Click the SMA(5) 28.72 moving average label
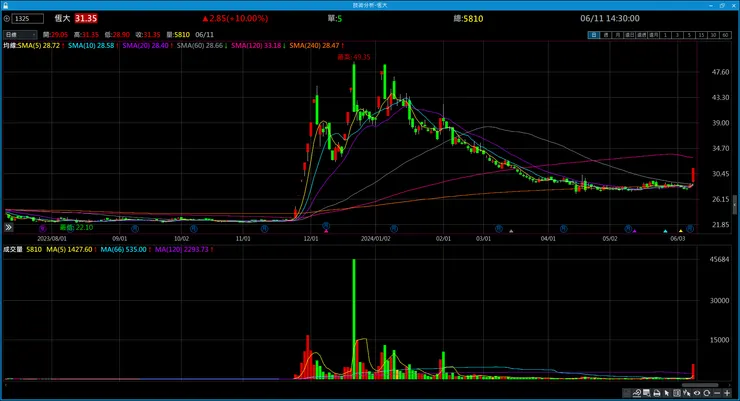The image size is (740, 401). tap(41, 46)
